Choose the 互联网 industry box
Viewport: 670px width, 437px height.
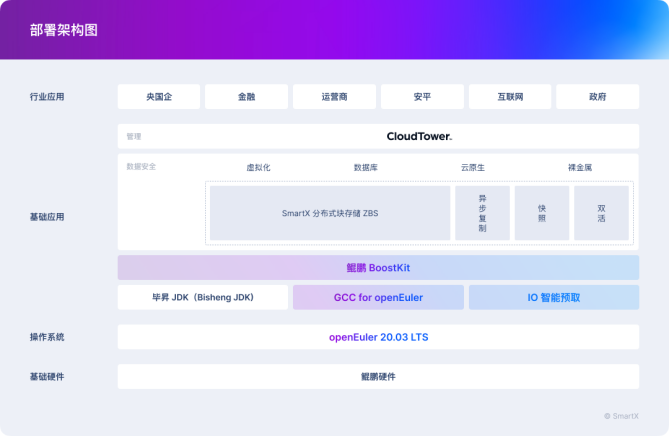pyautogui.click(x=510, y=97)
